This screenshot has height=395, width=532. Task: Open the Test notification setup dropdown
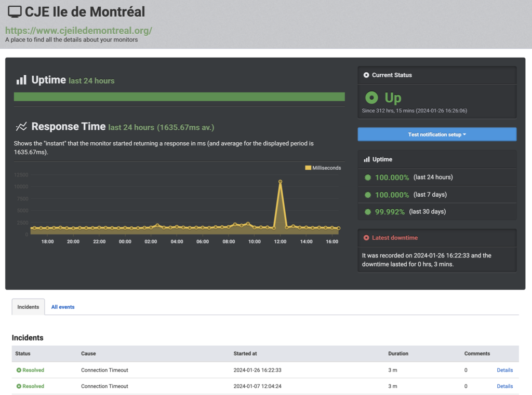click(x=437, y=134)
